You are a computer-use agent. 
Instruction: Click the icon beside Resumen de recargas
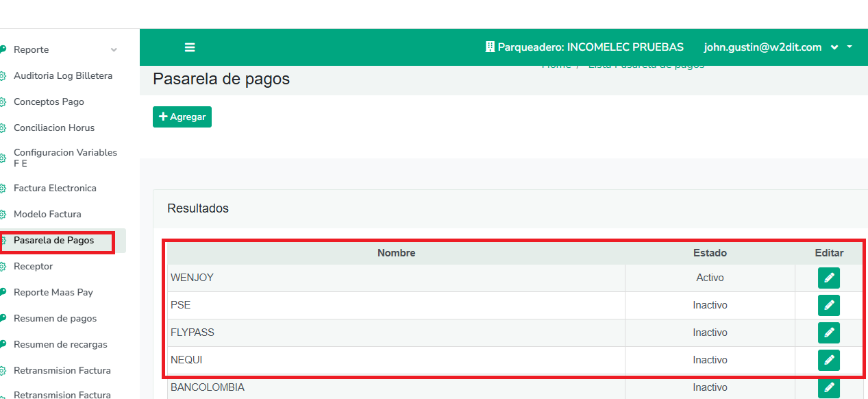pos(3,345)
